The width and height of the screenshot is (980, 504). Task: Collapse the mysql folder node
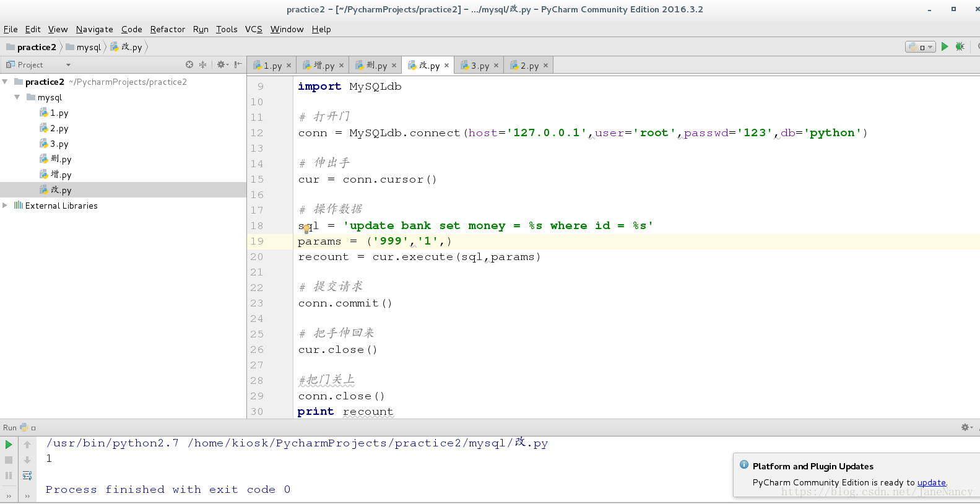click(x=17, y=97)
